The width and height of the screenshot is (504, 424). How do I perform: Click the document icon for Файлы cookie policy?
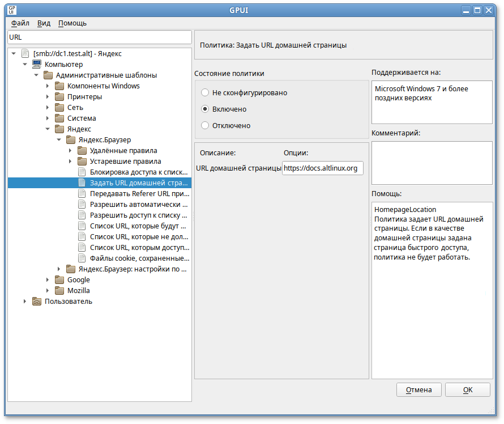(x=82, y=258)
